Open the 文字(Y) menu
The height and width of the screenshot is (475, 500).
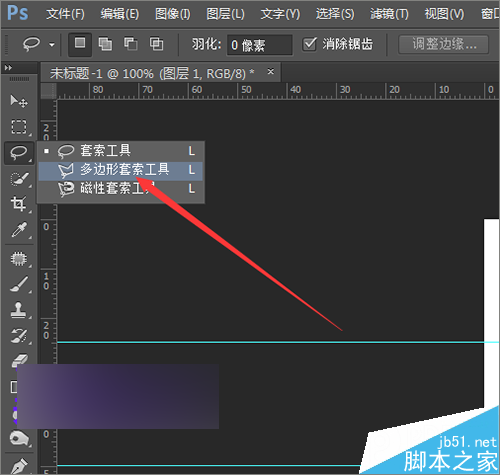(x=280, y=14)
